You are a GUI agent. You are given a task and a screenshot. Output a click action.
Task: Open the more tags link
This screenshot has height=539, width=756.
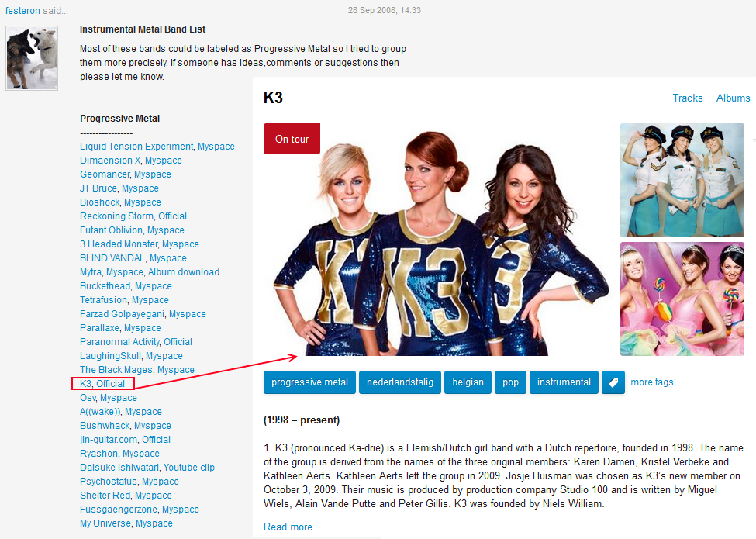(x=652, y=382)
